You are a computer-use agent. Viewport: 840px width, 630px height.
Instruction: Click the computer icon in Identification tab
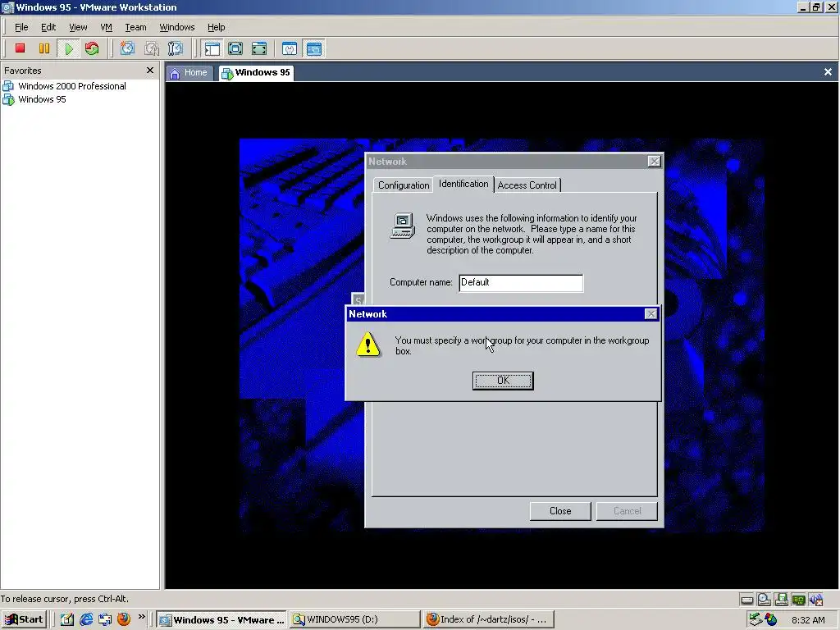(402, 226)
